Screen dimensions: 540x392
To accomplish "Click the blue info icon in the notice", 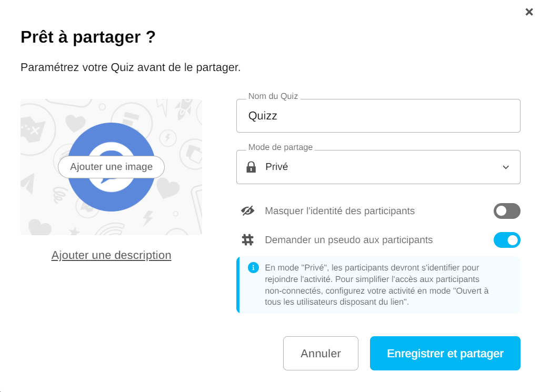I will tap(253, 268).
